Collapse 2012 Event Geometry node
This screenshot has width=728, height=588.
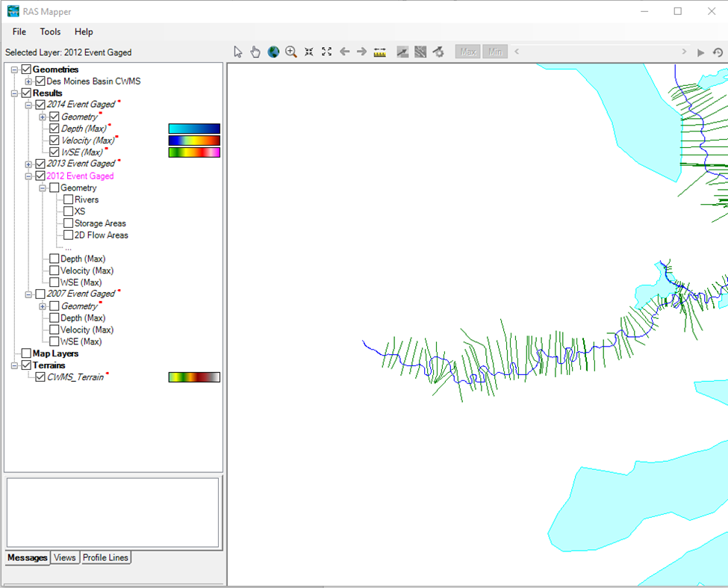point(43,188)
